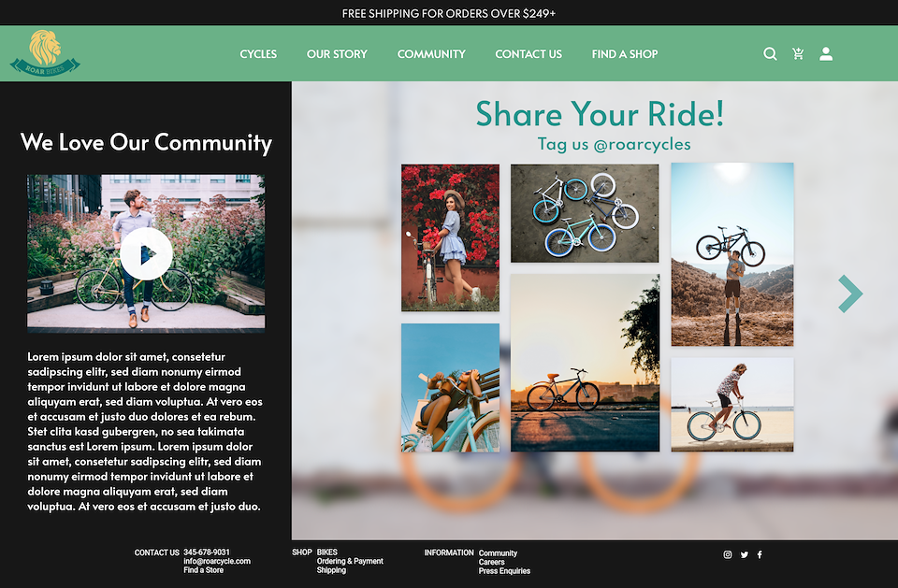Follow the Press Enquiries footer link
Viewport: 898px width, 588px height.
click(x=504, y=571)
